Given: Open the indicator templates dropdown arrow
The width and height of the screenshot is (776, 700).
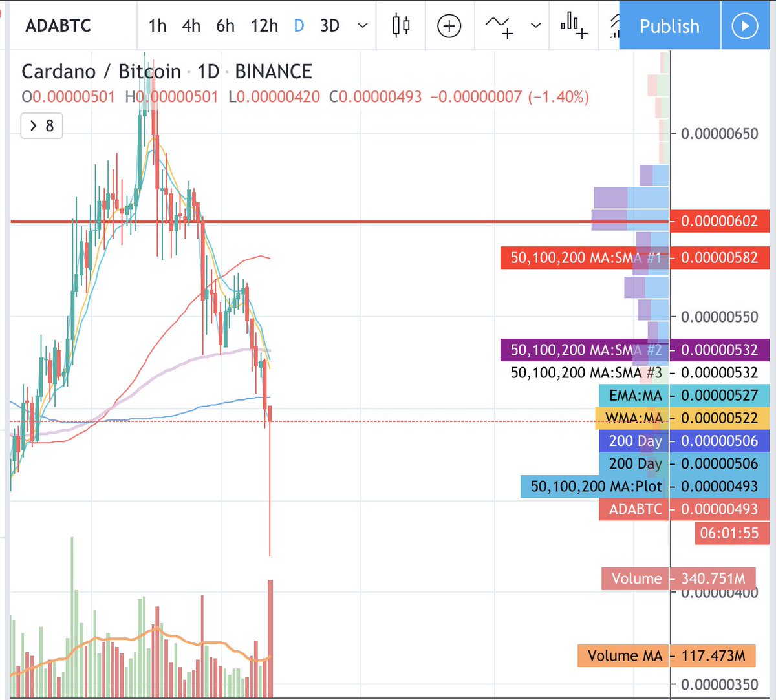Looking at the screenshot, I should [535, 26].
